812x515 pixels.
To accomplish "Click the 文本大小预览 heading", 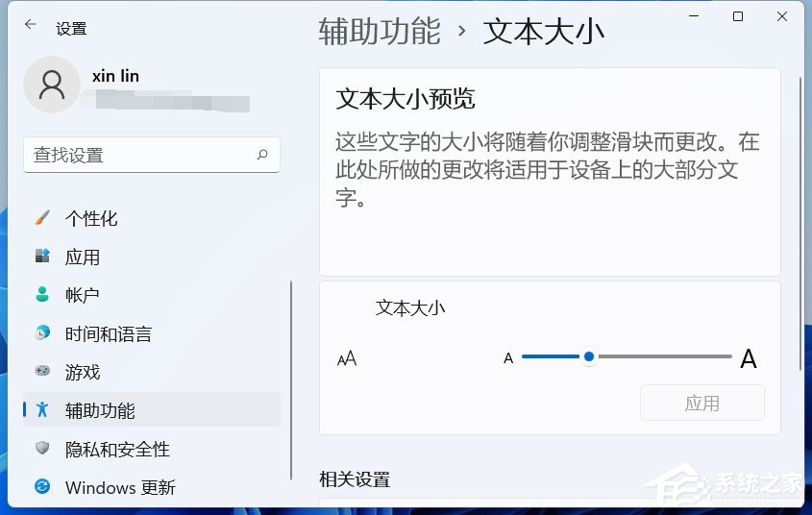I will [x=406, y=99].
